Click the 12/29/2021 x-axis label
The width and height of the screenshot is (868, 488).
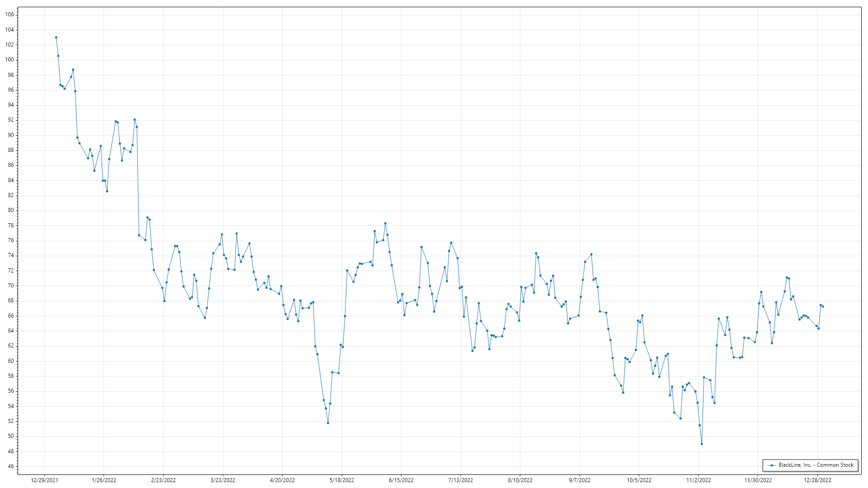point(44,480)
